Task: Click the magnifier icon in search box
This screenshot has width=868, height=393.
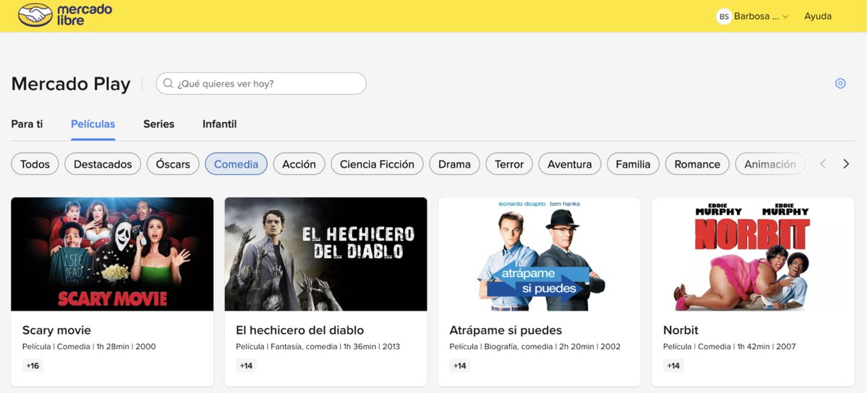Action: pyautogui.click(x=169, y=83)
